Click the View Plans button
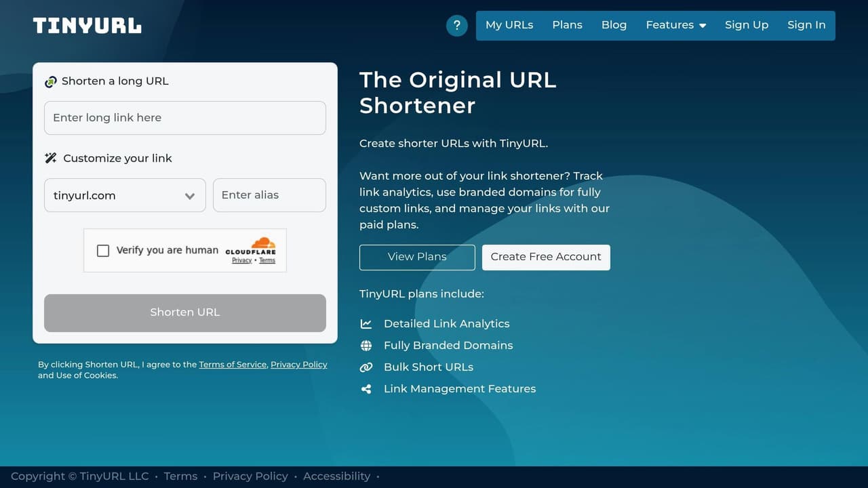Screen dimensions: 868x488 417,257
